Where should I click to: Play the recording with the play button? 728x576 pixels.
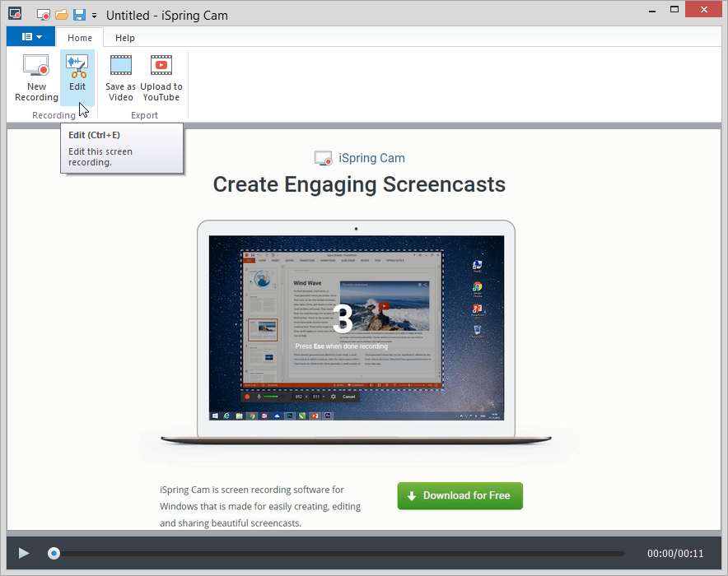tap(24, 553)
